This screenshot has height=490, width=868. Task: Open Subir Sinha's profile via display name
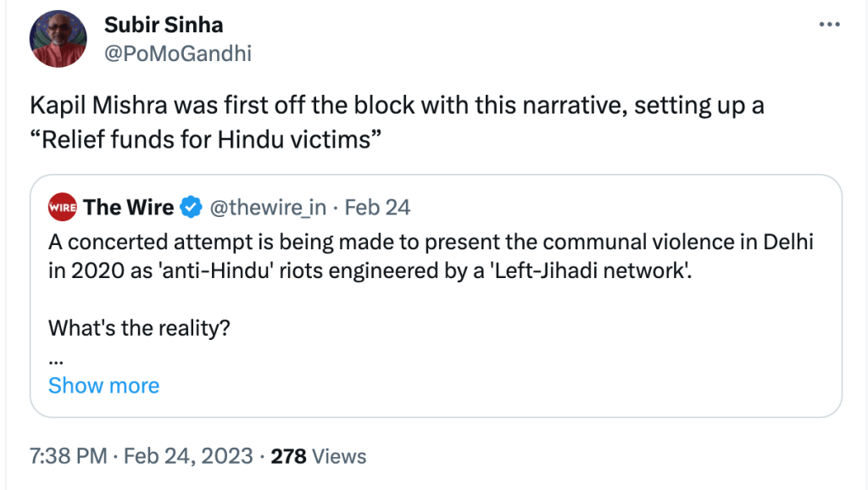click(164, 25)
